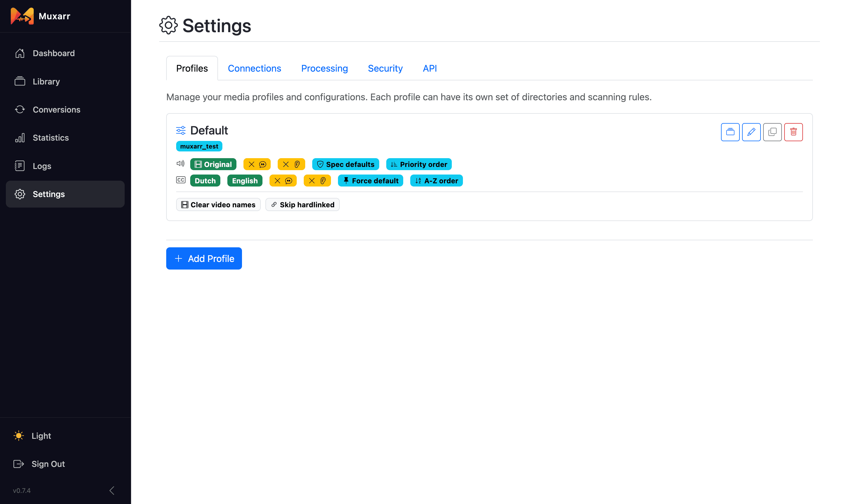Click the audio speaker icon
The width and height of the screenshot is (848, 504).
[x=181, y=164]
